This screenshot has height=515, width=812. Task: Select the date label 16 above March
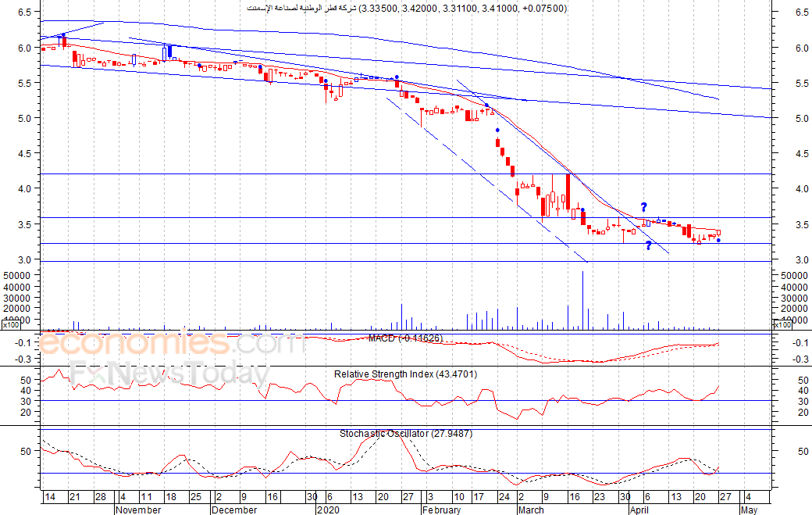click(575, 497)
